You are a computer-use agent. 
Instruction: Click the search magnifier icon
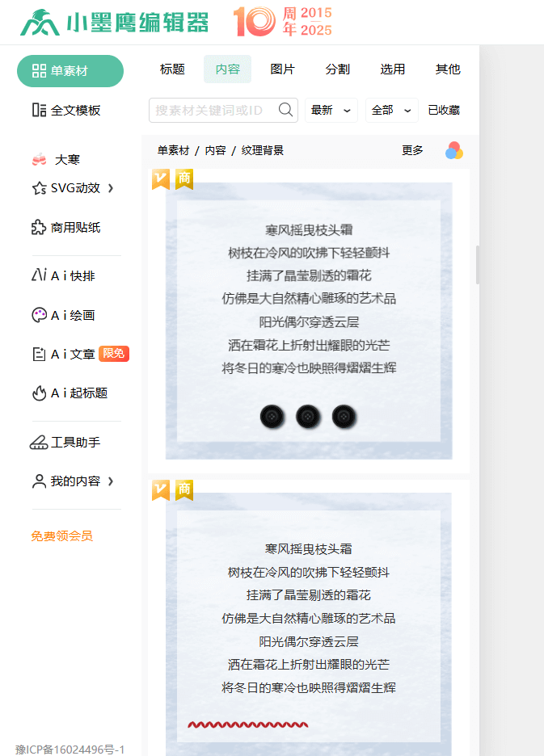tap(285, 110)
